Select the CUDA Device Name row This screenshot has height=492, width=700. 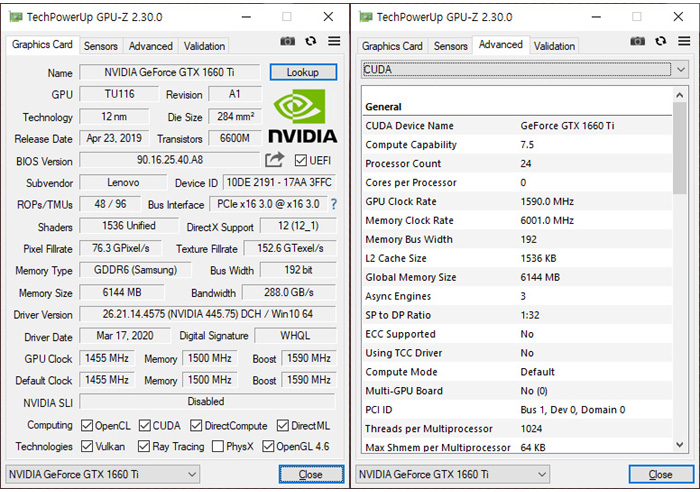(x=517, y=126)
